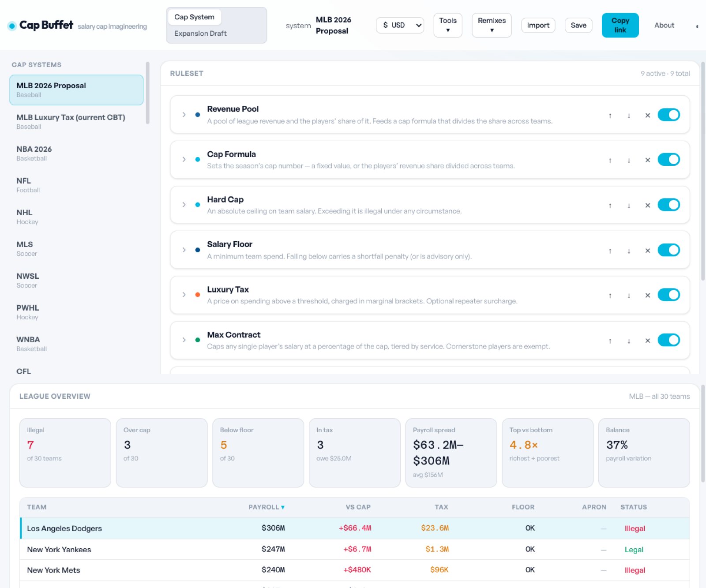The height and width of the screenshot is (588, 706).
Task: Select the WNBA cap system
Action: click(76, 344)
